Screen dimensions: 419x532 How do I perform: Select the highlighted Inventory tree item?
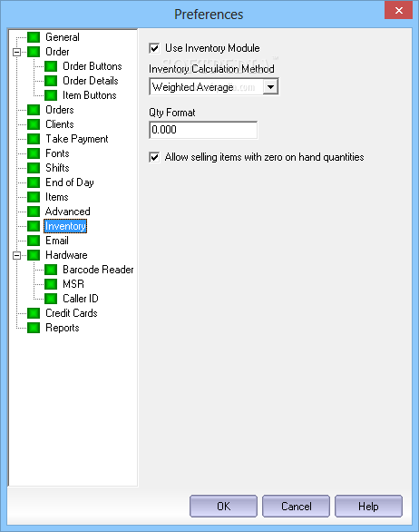click(x=65, y=226)
